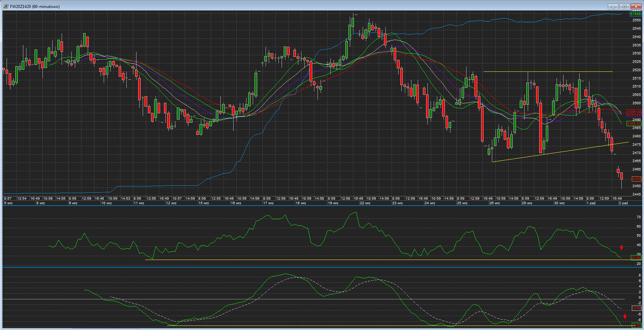Click divider between price chart and RSI panel

(322, 206)
